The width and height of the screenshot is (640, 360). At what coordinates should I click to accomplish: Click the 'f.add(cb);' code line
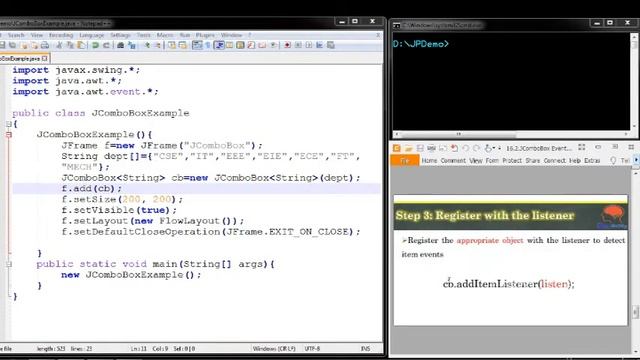click(91, 189)
